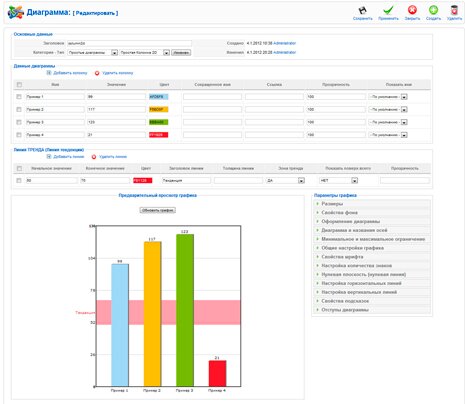
Task: Click the red Close icon in toolbar
Action: point(412,10)
